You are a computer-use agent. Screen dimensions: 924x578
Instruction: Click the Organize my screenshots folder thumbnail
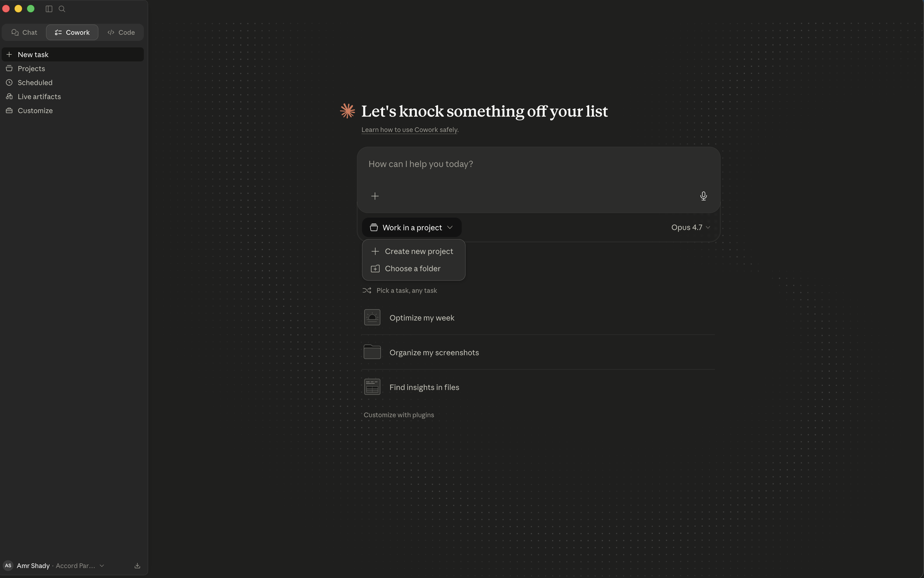click(372, 352)
